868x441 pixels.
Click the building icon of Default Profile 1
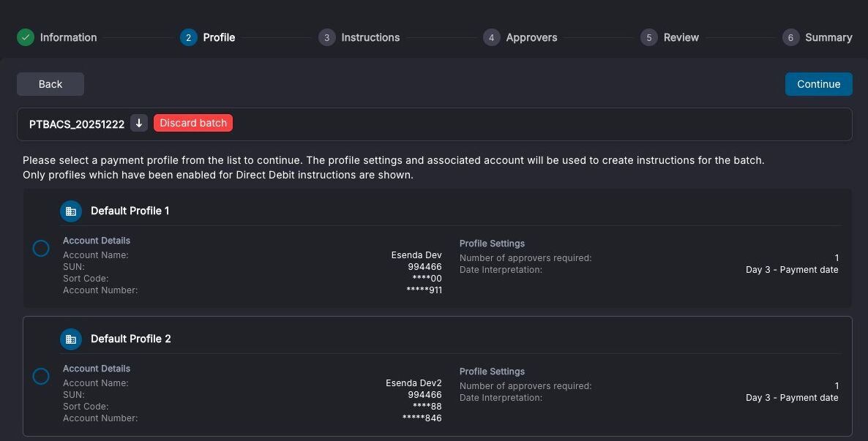(x=71, y=211)
